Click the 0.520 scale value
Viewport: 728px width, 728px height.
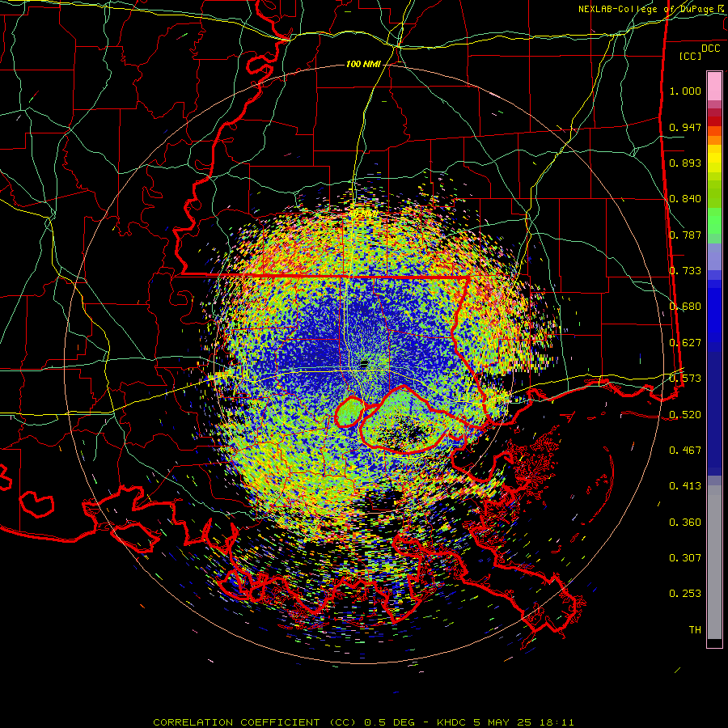pyautogui.click(x=685, y=415)
